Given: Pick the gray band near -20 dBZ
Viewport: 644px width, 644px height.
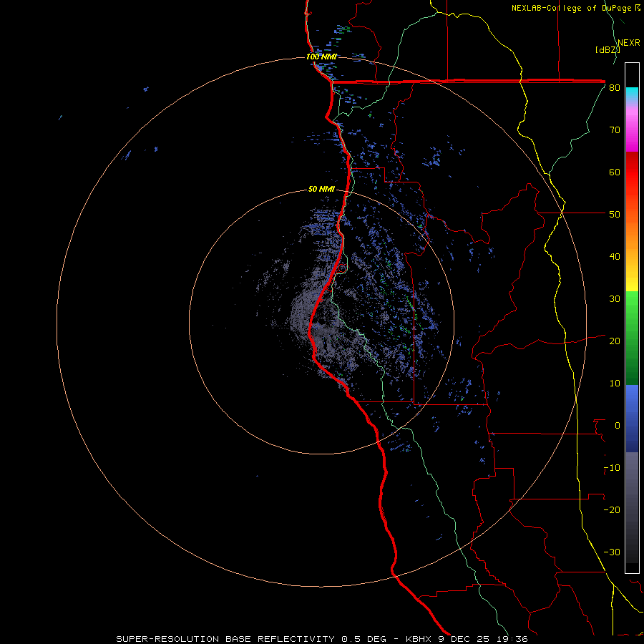Looking at the screenshot, I should (x=632, y=509).
